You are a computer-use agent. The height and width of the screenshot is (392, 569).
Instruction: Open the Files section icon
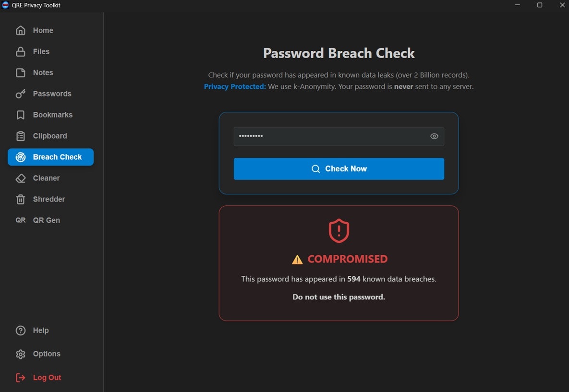(21, 51)
